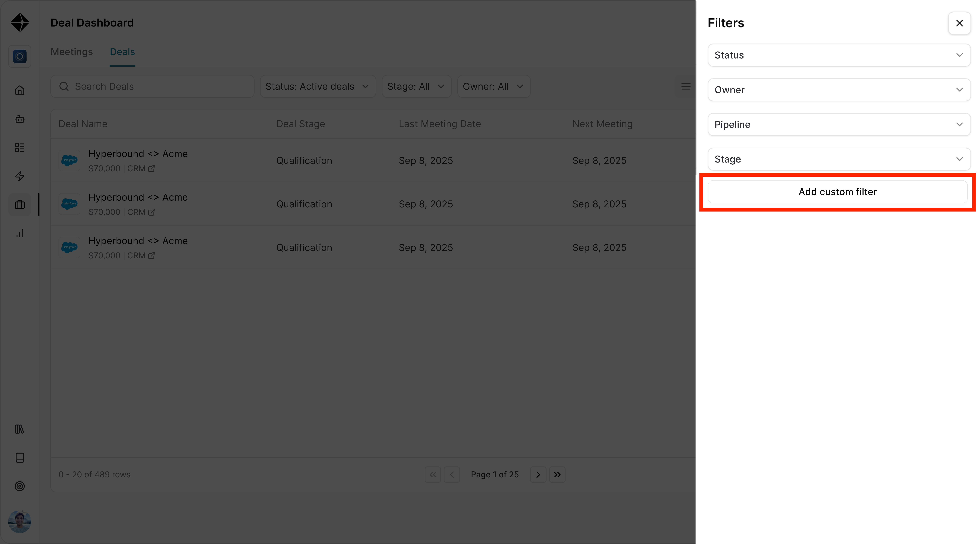Click the robot bot icon in sidebar
The width and height of the screenshot is (980, 544).
[x=20, y=119]
